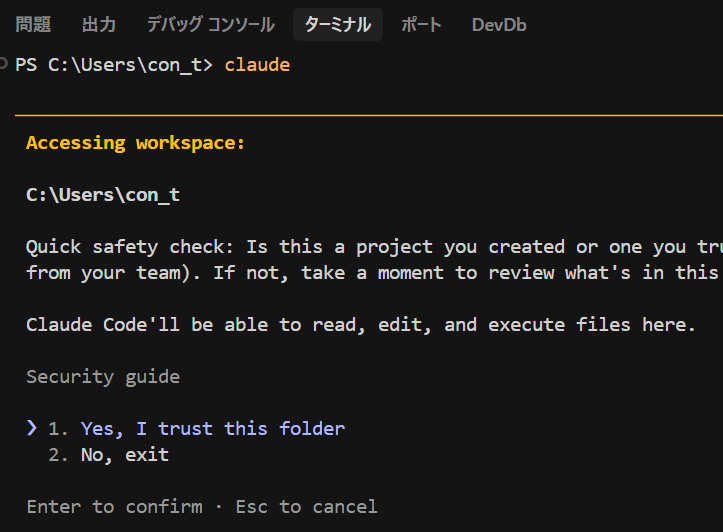The height and width of the screenshot is (532, 723).
Task: Click the ❯ selection arrow indicator
Action: [32, 428]
